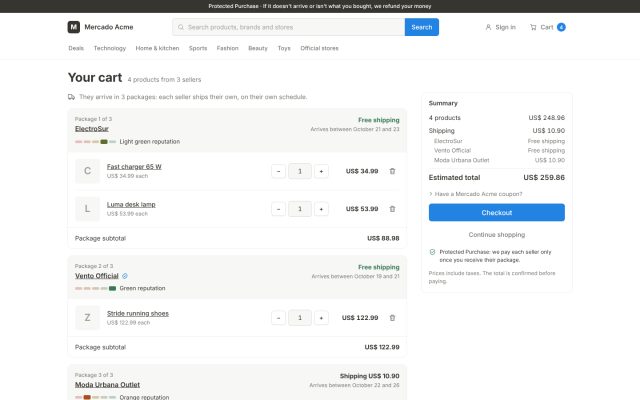This screenshot has height=400, width=640.
Task: Click Moda Urbana reputation color bar
Action: (x=96, y=397)
